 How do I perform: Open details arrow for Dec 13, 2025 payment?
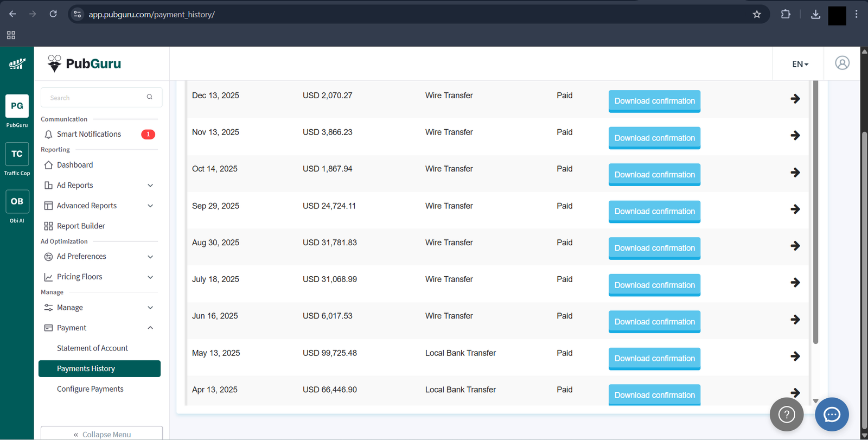point(795,99)
